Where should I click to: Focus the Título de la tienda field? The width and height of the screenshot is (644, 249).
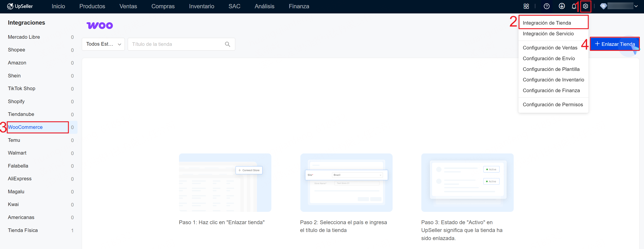(x=181, y=44)
